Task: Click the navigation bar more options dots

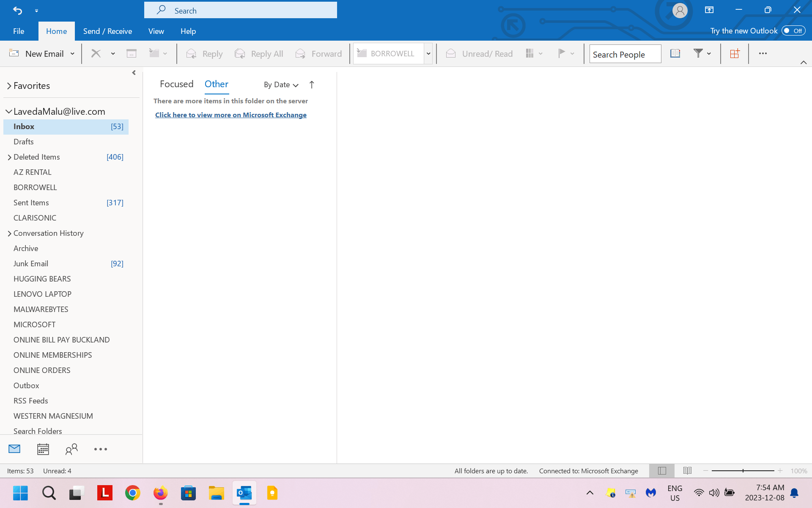Action: click(x=101, y=449)
